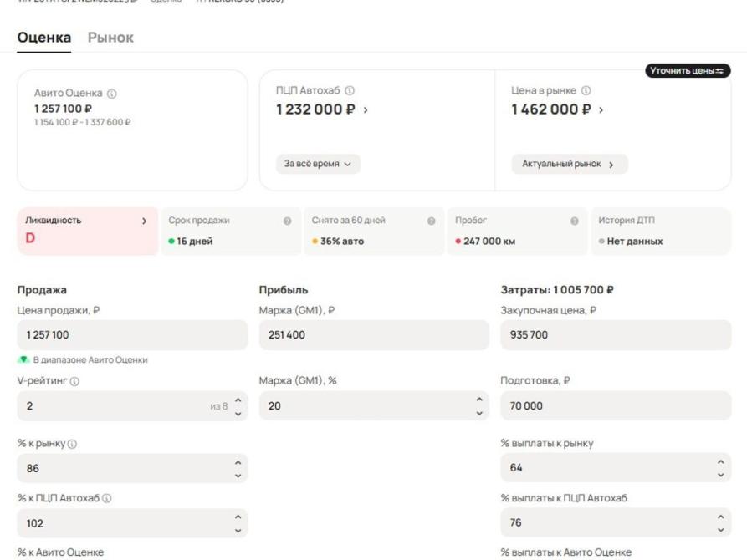
Task: Increase the V-рейтинг value
Action: coord(238,400)
